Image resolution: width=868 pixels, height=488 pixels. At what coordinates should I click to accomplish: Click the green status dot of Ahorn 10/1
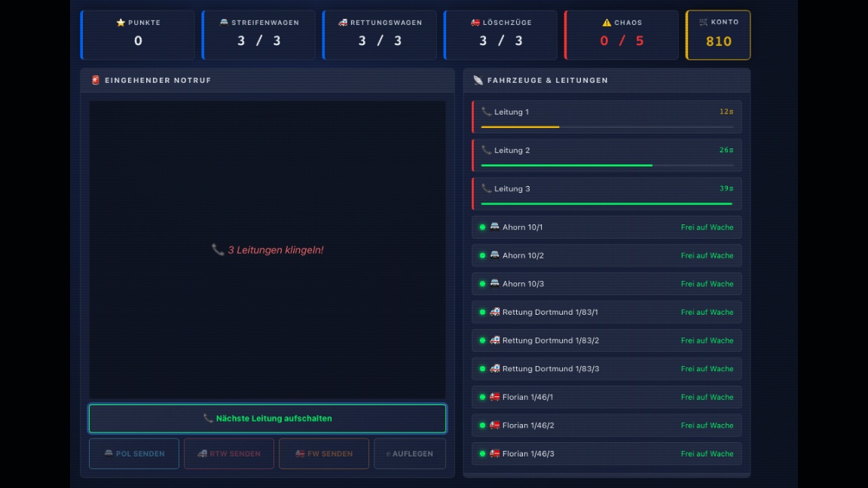pos(482,227)
